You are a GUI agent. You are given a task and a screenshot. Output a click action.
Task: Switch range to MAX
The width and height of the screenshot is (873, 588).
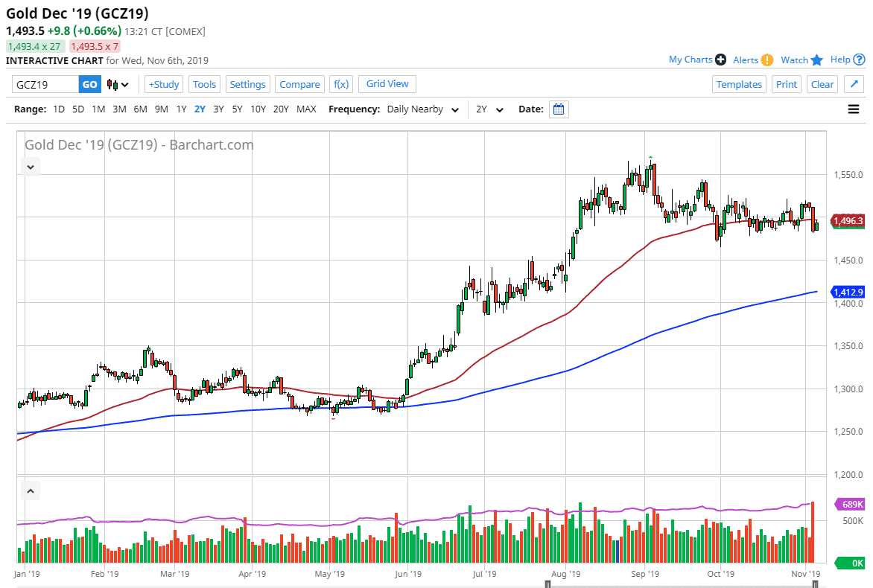tap(306, 109)
